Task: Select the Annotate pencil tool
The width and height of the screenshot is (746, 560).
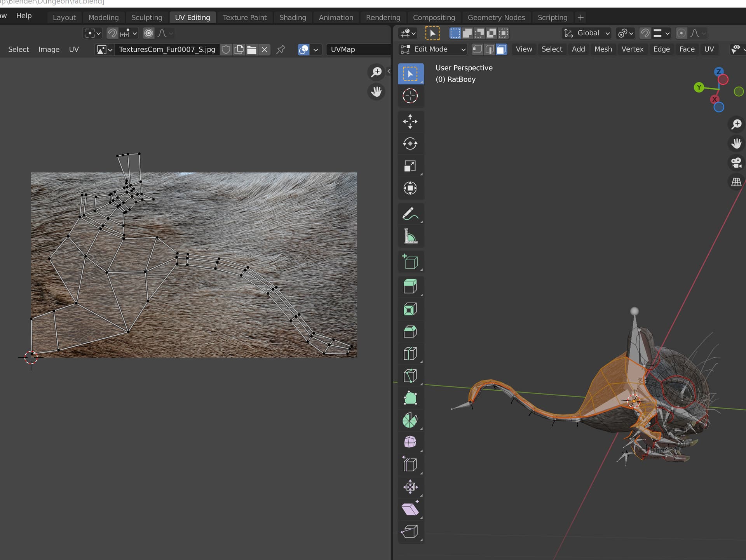Action: 410,214
